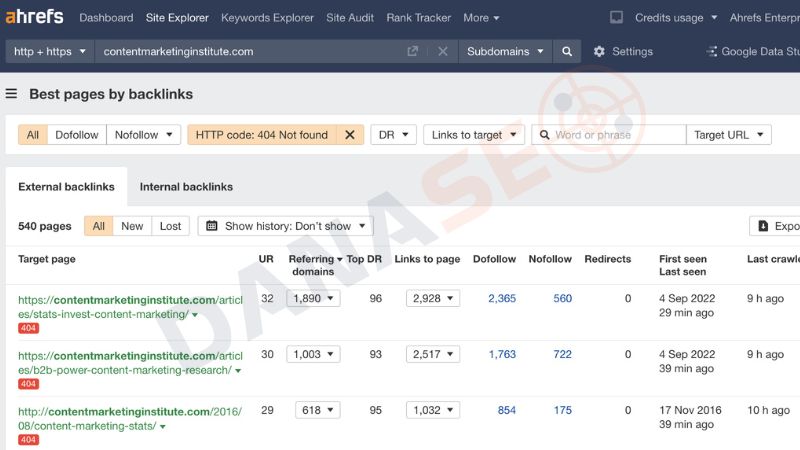Open the URL in new tab icon
Viewport: 800px width, 450px height.
coord(413,52)
